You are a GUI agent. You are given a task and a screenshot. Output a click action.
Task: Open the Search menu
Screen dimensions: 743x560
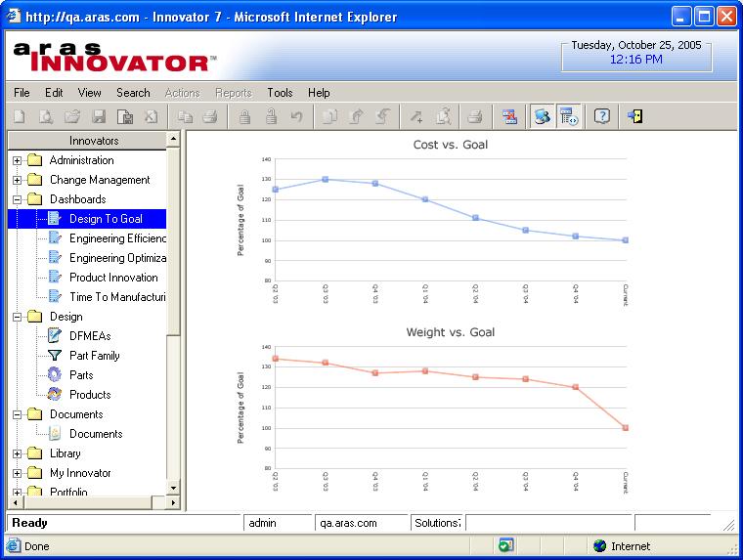point(133,93)
